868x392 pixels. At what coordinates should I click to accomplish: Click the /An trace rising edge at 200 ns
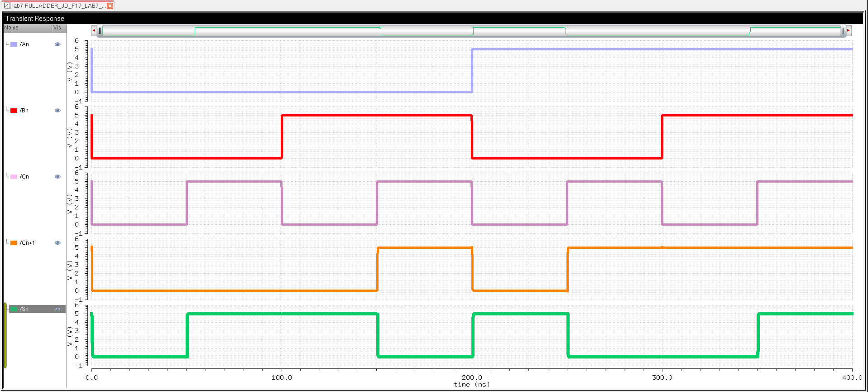[x=472, y=71]
